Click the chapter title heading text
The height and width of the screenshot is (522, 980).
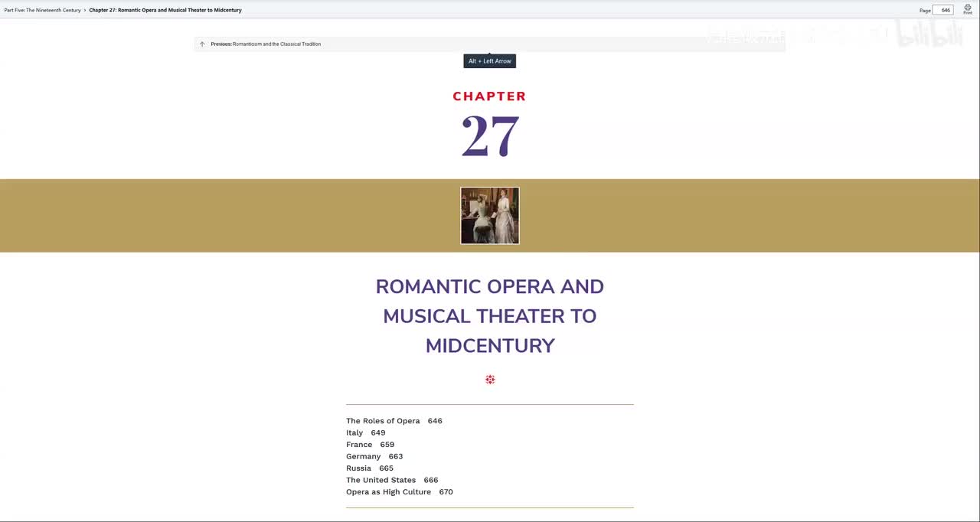[490, 316]
